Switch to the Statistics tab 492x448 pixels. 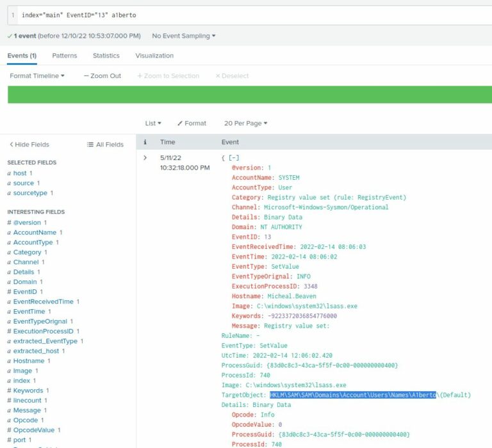pyautogui.click(x=106, y=56)
